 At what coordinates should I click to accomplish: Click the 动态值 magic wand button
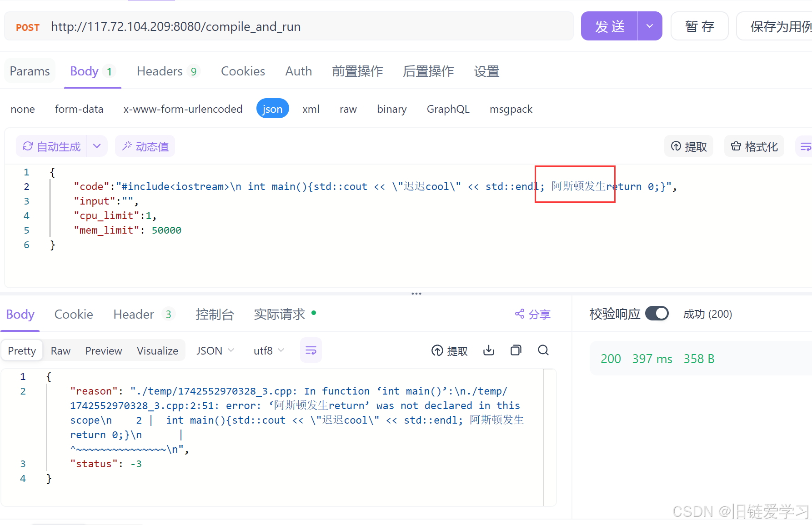pyautogui.click(x=145, y=146)
